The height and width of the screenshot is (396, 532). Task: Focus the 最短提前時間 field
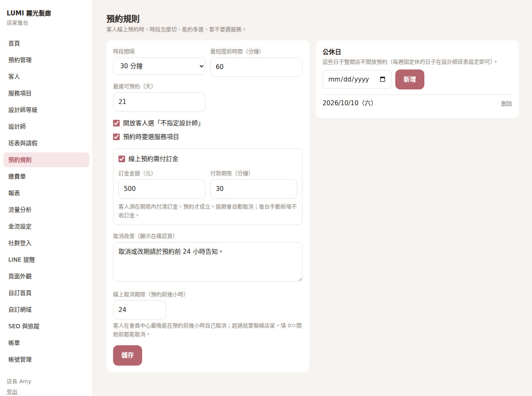256,67
